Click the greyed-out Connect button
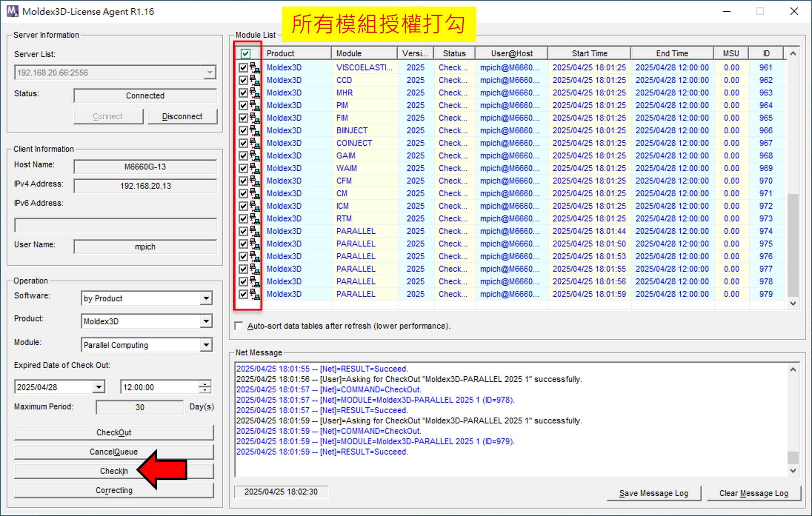The height and width of the screenshot is (516, 812). (108, 116)
